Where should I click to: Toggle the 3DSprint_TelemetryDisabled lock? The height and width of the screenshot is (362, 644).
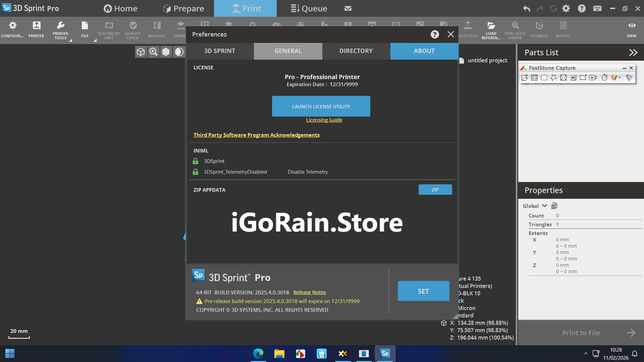pos(196,172)
